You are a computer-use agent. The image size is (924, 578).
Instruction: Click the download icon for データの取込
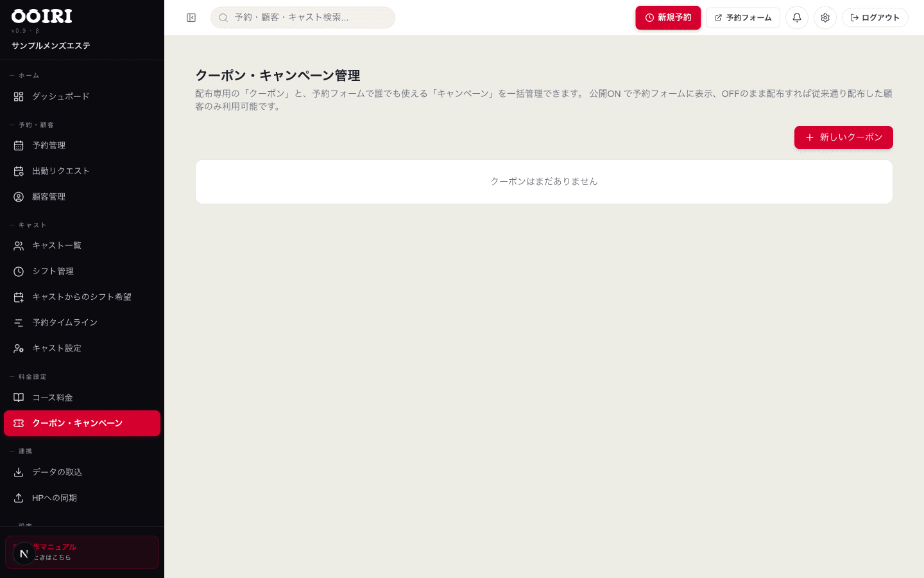pyautogui.click(x=19, y=472)
